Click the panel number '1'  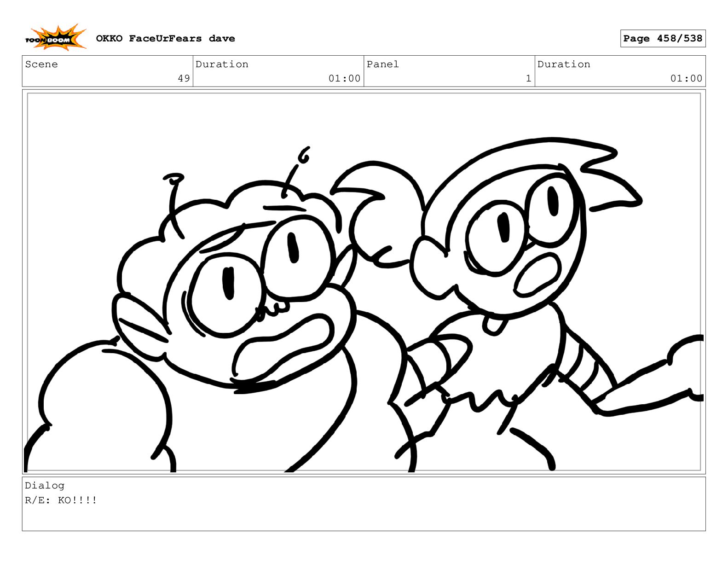[528, 78]
